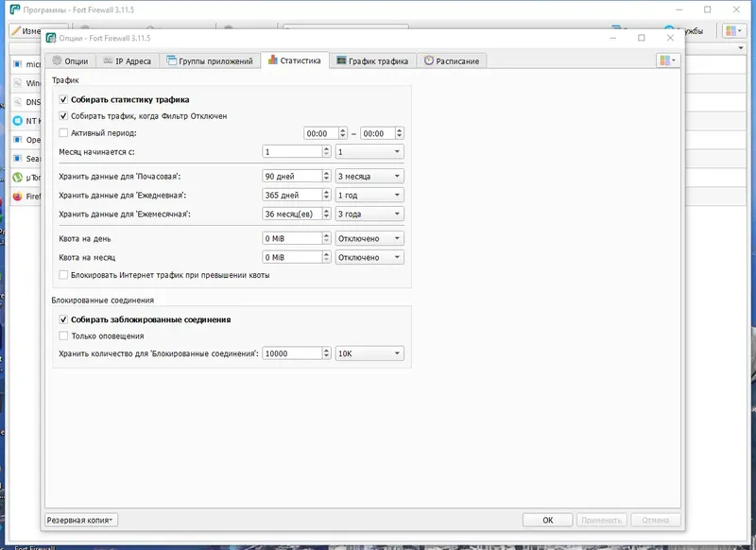Click the Месяц начинается с number field
This screenshot has height=550, width=756.
(x=292, y=152)
